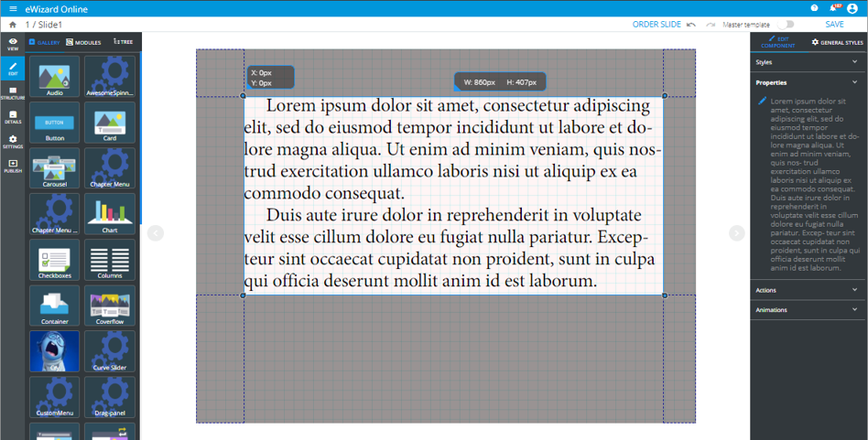Open the Structure panel in the sidebar
The height and width of the screenshot is (440, 868).
point(13,92)
